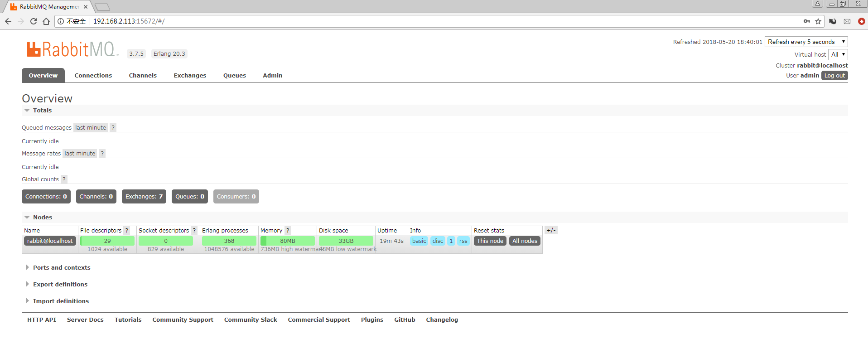This screenshot has width=868, height=363.
Task: Click the rss info tag
Action: pos(463,241)
